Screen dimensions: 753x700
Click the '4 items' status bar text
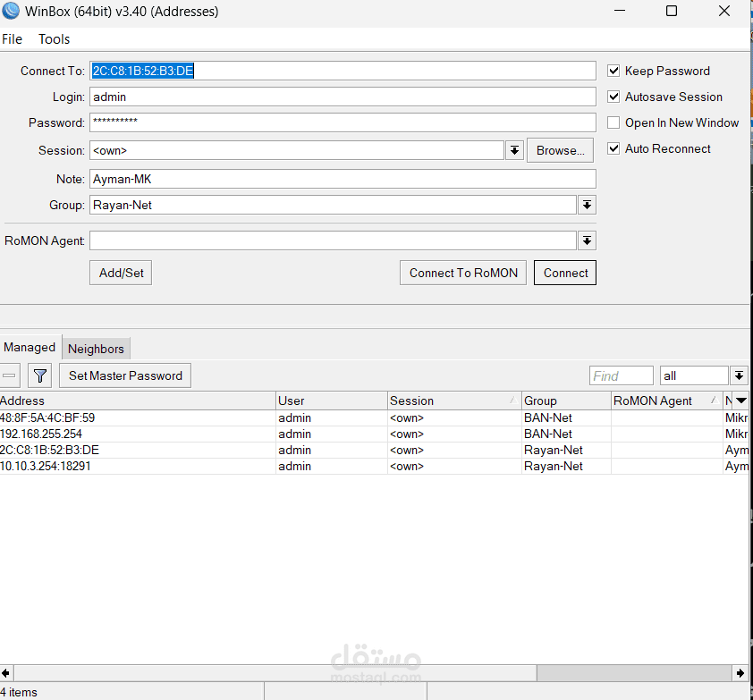(19, 692)
